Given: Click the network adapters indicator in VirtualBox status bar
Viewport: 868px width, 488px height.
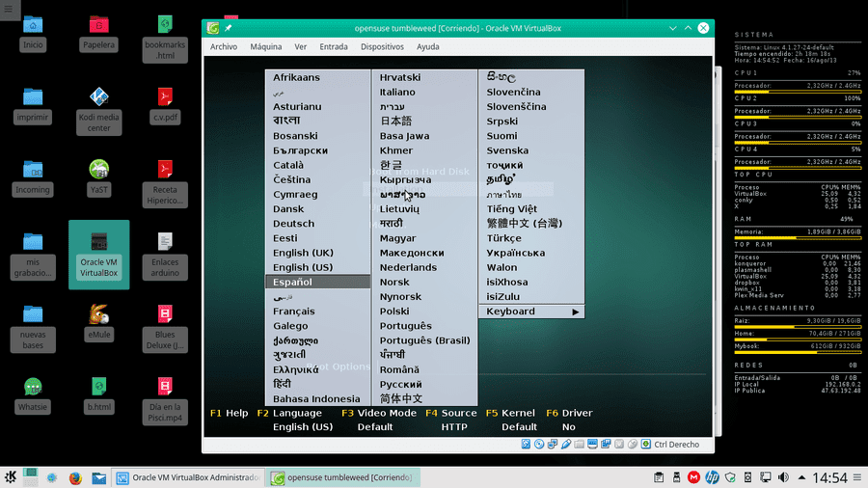Looking at the screenshot, I should click(553, 445).
